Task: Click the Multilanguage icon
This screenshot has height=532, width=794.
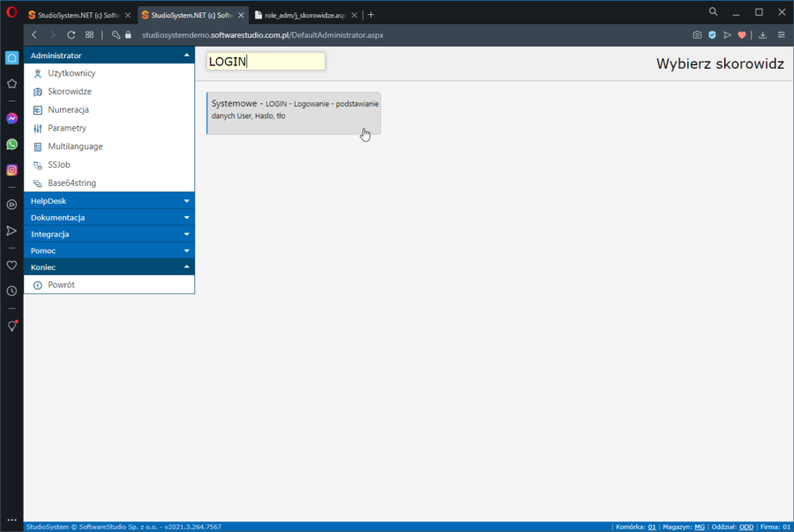Action: click(38, 146)
